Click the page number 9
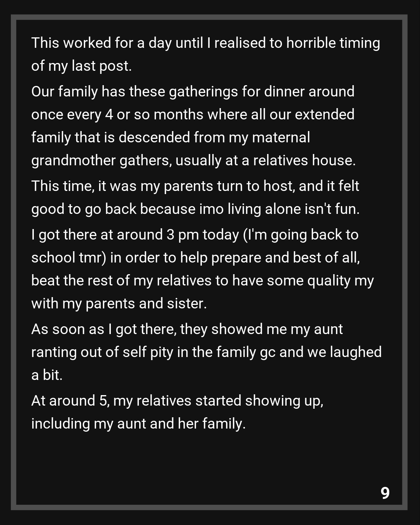 click(385, 493)
